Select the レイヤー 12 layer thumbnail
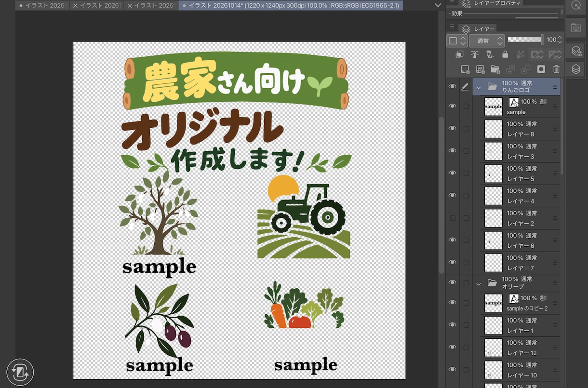 click(x=493, y=348)
